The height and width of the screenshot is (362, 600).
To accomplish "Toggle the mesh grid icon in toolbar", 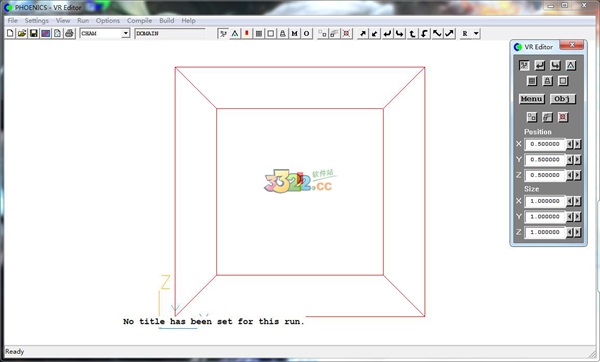I will [x=259, y=34].
